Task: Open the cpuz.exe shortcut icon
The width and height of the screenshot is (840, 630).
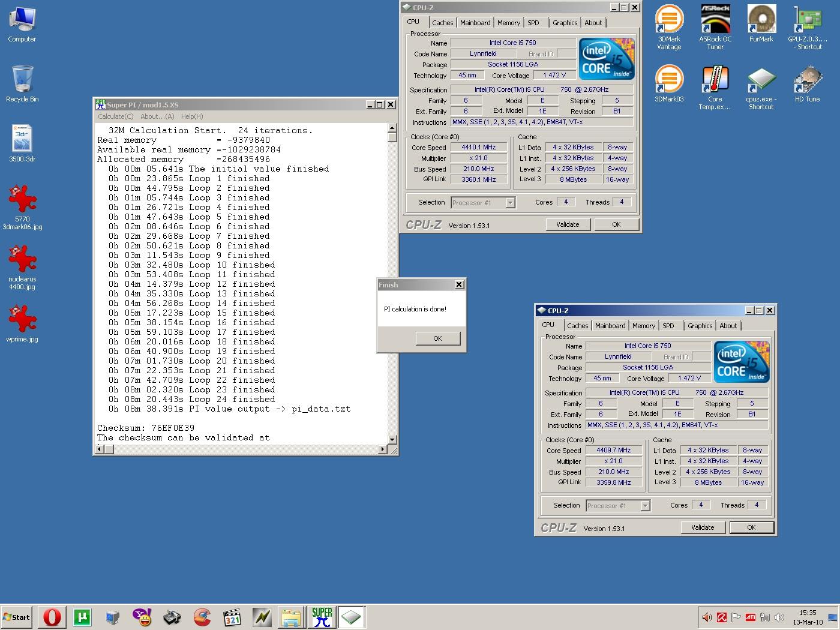Action: click(x=761, y=88)
